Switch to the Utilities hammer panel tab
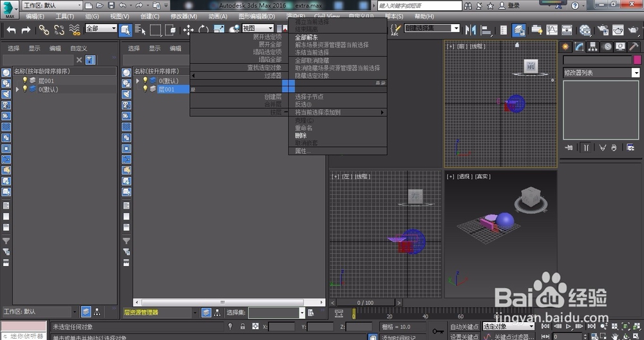644x340 pixels. tap(634, 47)
